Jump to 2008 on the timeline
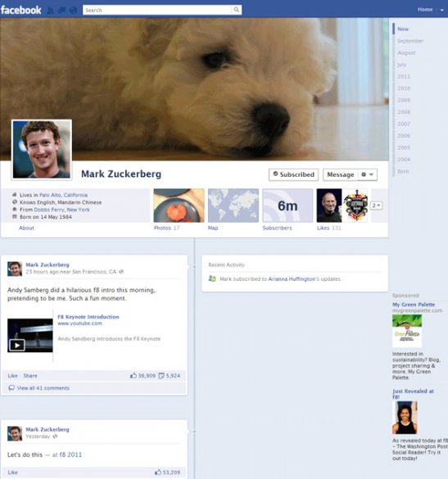The height and width of the screenshot is (479, 448). coord(404,112)
